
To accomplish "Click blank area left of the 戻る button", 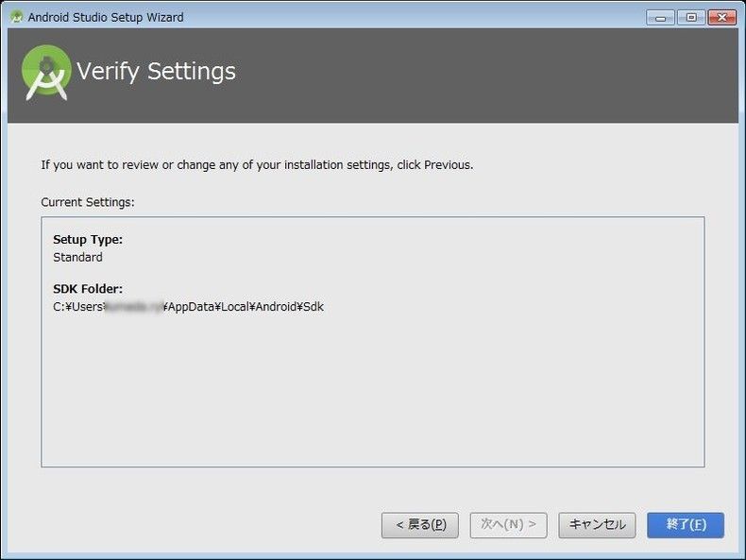I will point(208,525).
